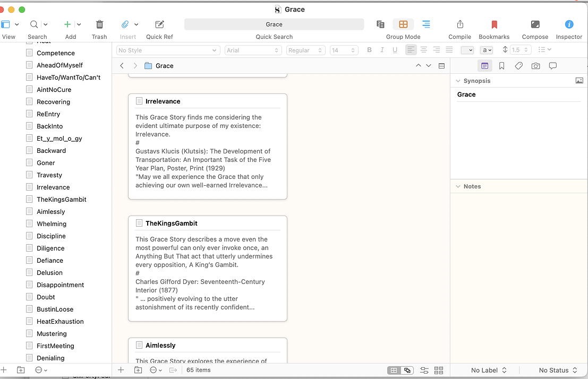588x379 pixels.
Task: Navigate to next document arrow
Action: (429, 66)
